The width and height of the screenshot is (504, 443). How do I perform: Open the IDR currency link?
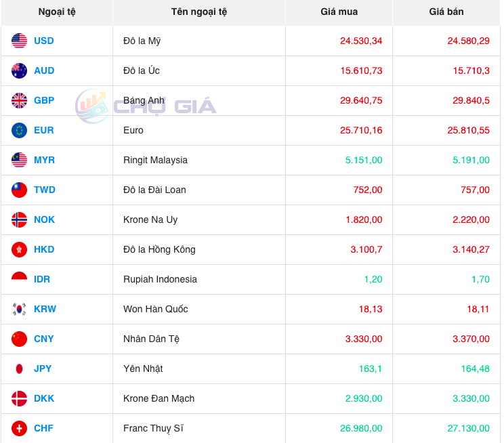(x=42, y=279)
